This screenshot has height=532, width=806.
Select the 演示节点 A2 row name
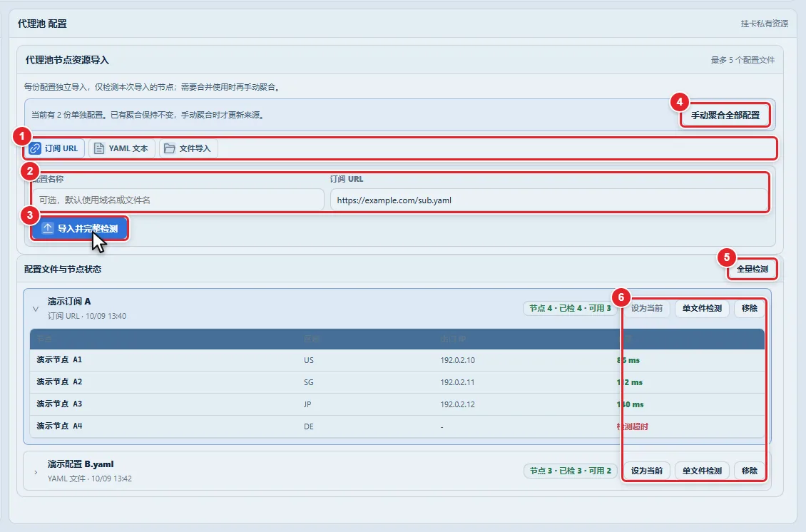pos(59,382)
